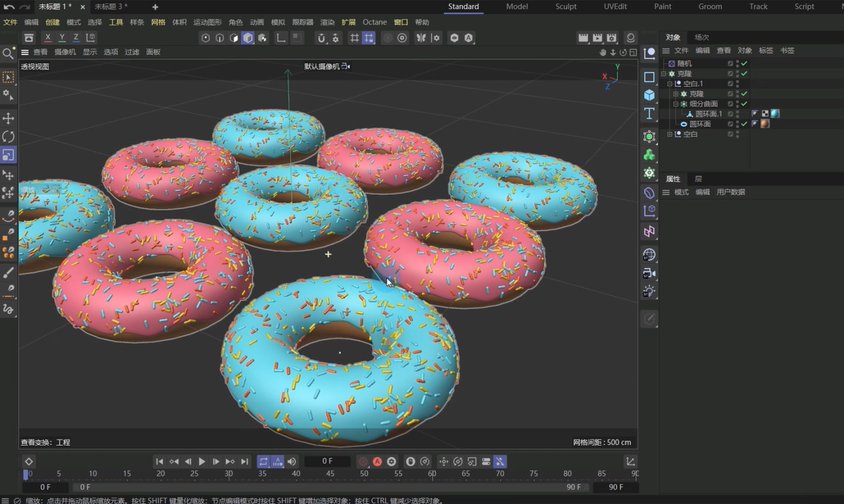The height and width of the screenshot is (504, 844).
Task: Open the Attributes panel hamburger menu
Action: click(x=666, y=193)
